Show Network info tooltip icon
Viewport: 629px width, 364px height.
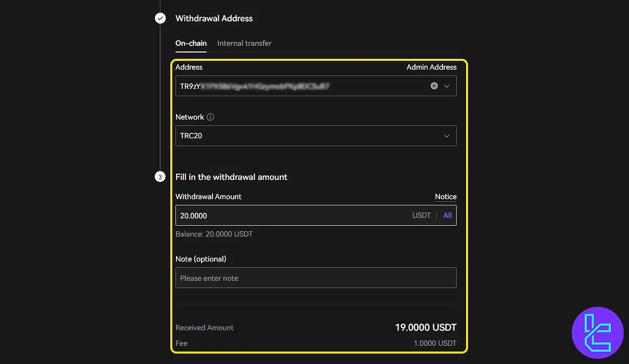click(x=210, y=117)
